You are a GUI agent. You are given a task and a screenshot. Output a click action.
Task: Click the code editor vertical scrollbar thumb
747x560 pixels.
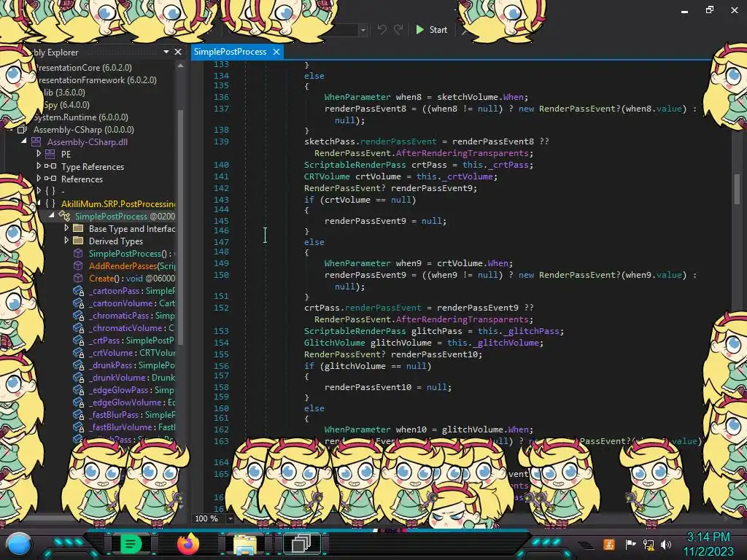point(737,188)
